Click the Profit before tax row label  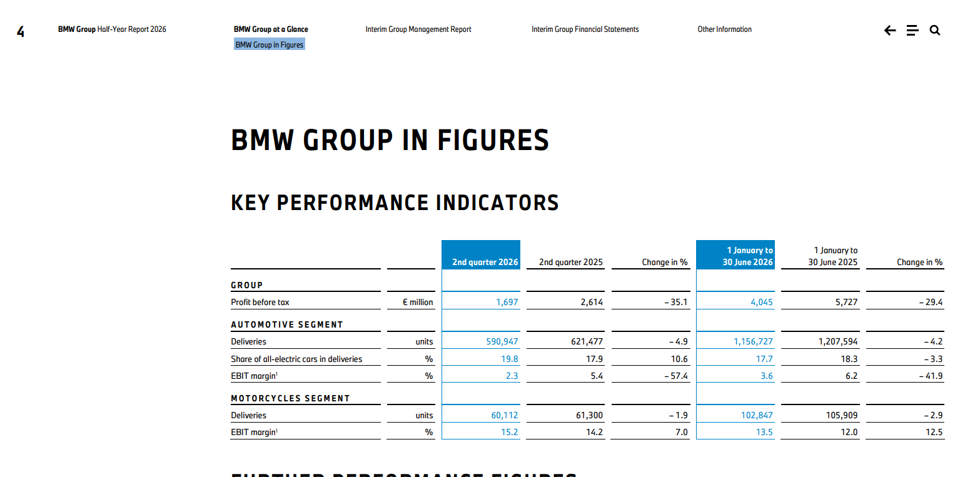(x=260, y=303)
